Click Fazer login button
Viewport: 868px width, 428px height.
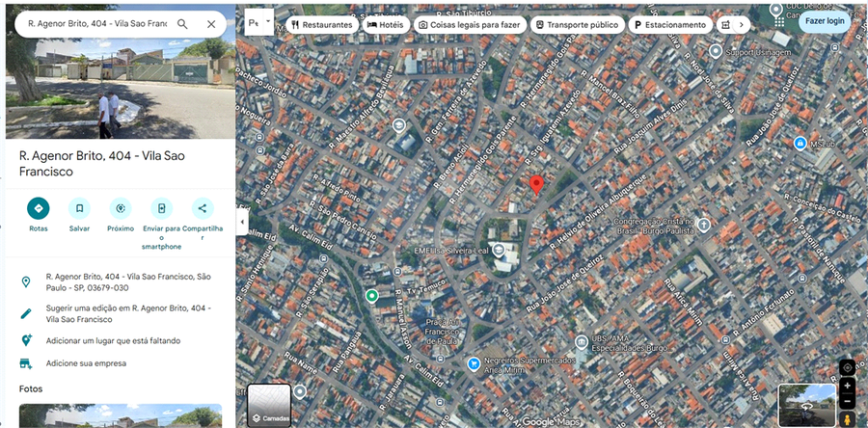(x=825, y=20)
